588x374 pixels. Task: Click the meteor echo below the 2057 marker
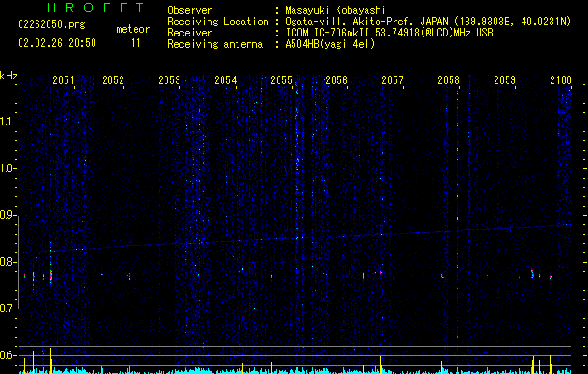point(381,273)
